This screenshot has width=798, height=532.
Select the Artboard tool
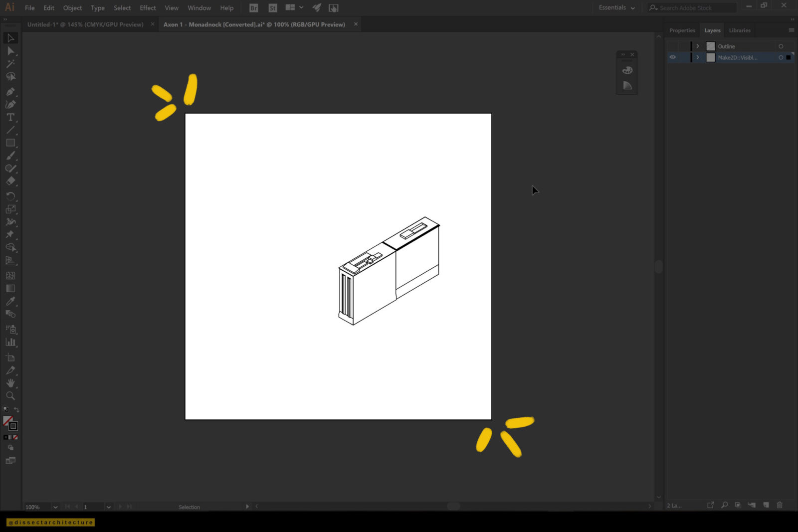click(10, 357)
